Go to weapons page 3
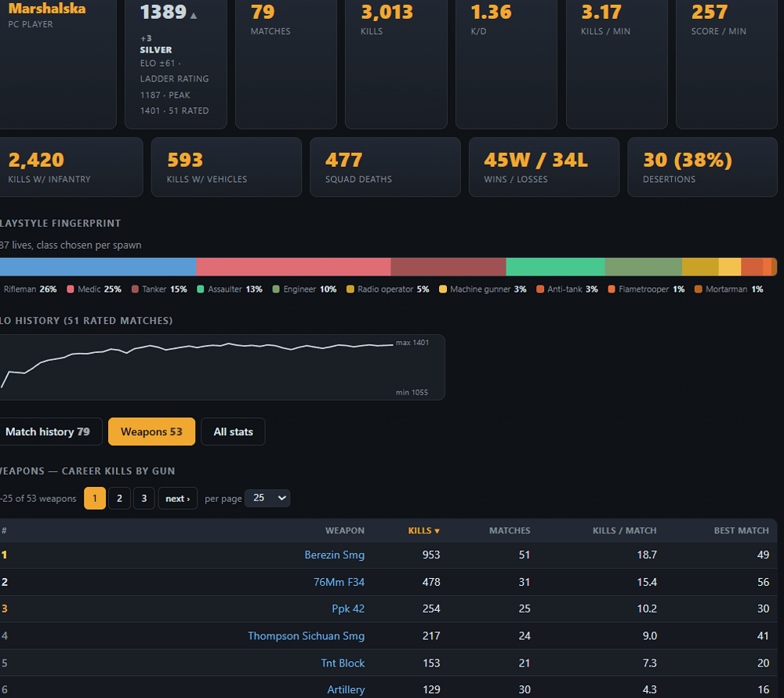The image size is (784, 698). coord(144,498)
